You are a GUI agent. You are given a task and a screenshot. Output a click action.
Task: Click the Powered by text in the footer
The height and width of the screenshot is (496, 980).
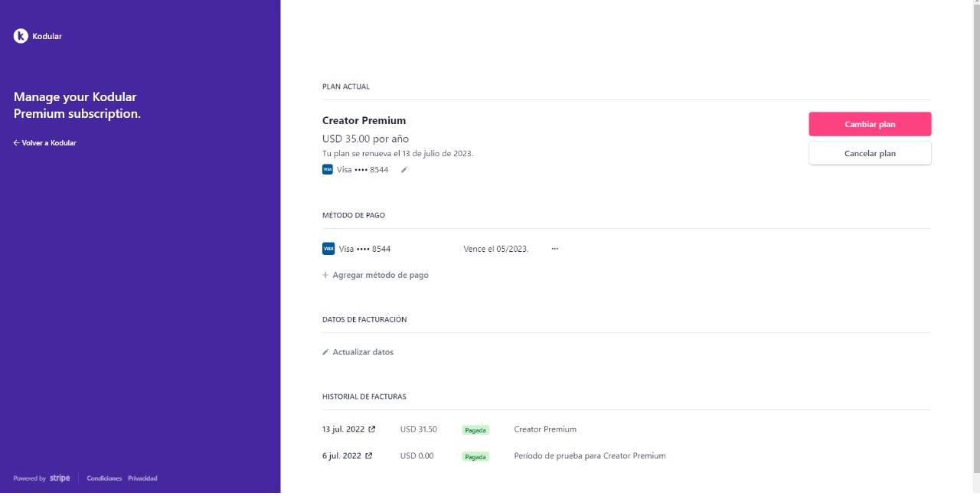click(29, 479)
